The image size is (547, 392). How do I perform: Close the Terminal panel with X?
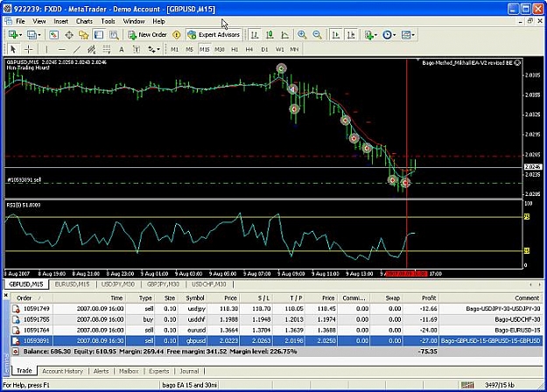pos(5,296)
